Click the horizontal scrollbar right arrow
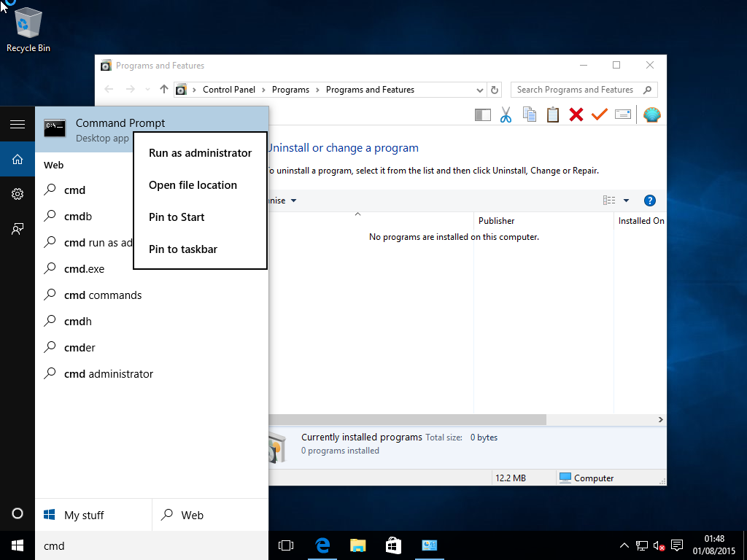The width and height of the screenshot is (747, 560). (660, 419)
